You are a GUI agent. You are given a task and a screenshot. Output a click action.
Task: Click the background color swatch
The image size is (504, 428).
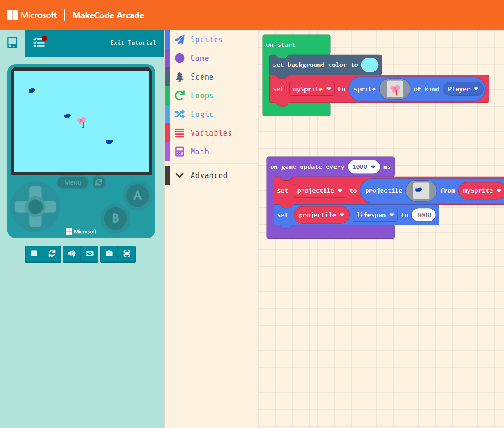[x=370, y=65]
